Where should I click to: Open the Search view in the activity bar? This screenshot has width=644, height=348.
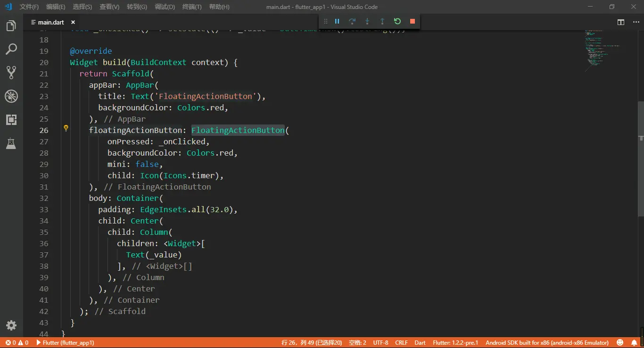point(11,49)
